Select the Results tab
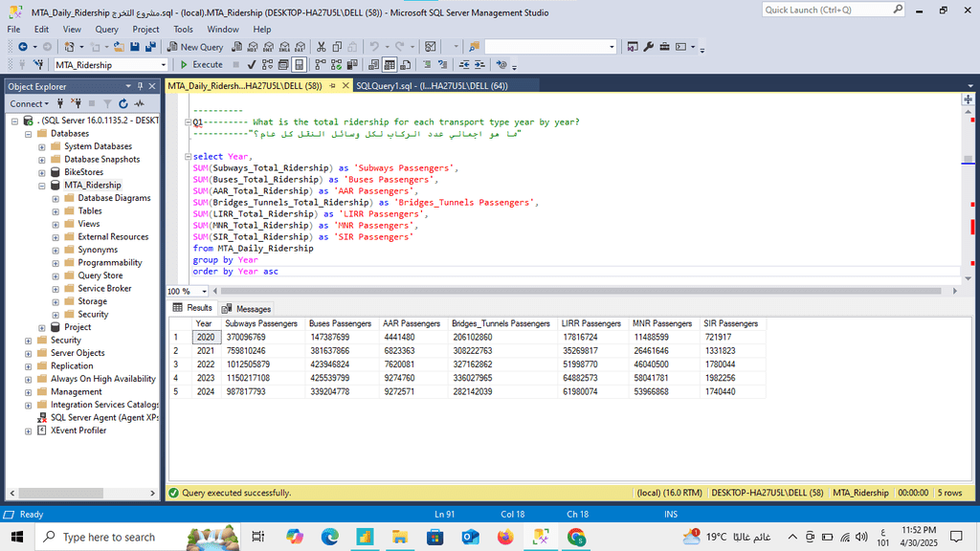980x551 pixels. pyautogui.click(x=192, y=308)
